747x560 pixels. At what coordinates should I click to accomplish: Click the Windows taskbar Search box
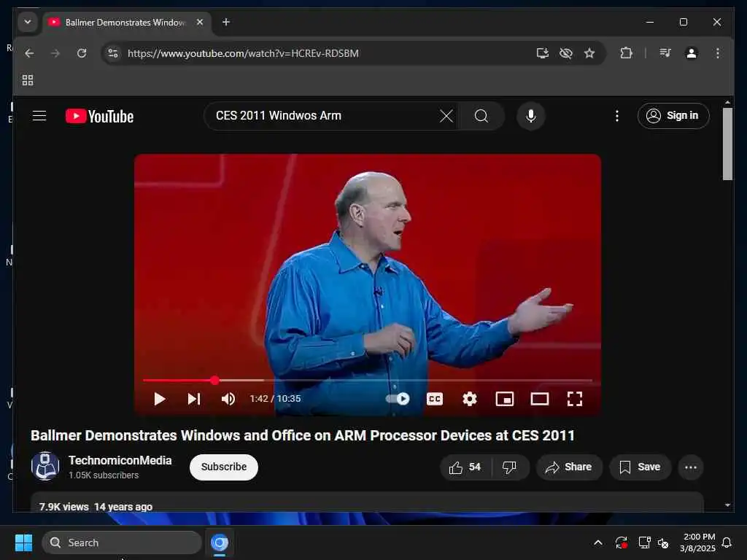click(122, 542)
